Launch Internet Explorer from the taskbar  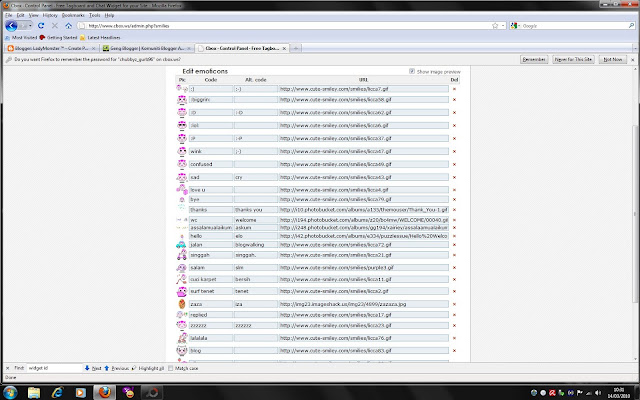[57, 393]
